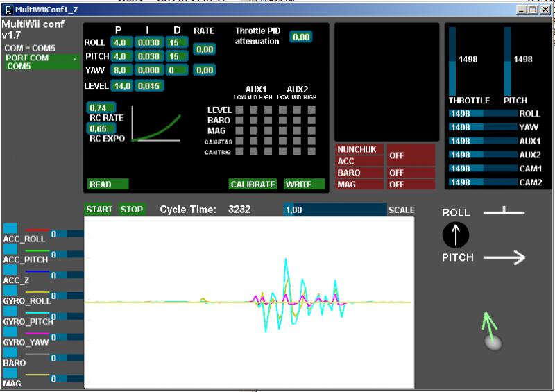This screenshot has width=555, height=392.
Task: Check the BARO AUX2 HIGH box
Action: 311,120
